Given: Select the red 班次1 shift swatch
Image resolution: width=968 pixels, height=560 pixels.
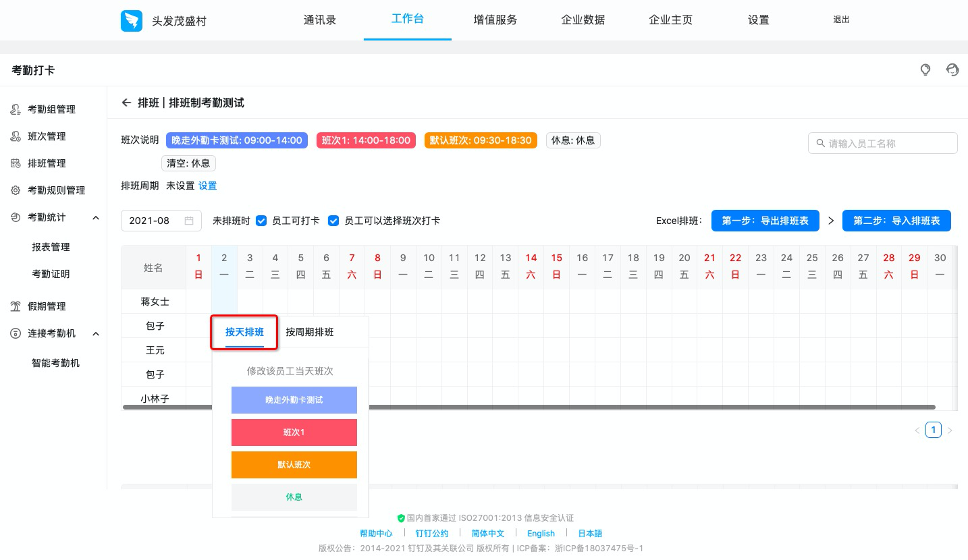Looking at the screenshot, I should coord(294,432).
